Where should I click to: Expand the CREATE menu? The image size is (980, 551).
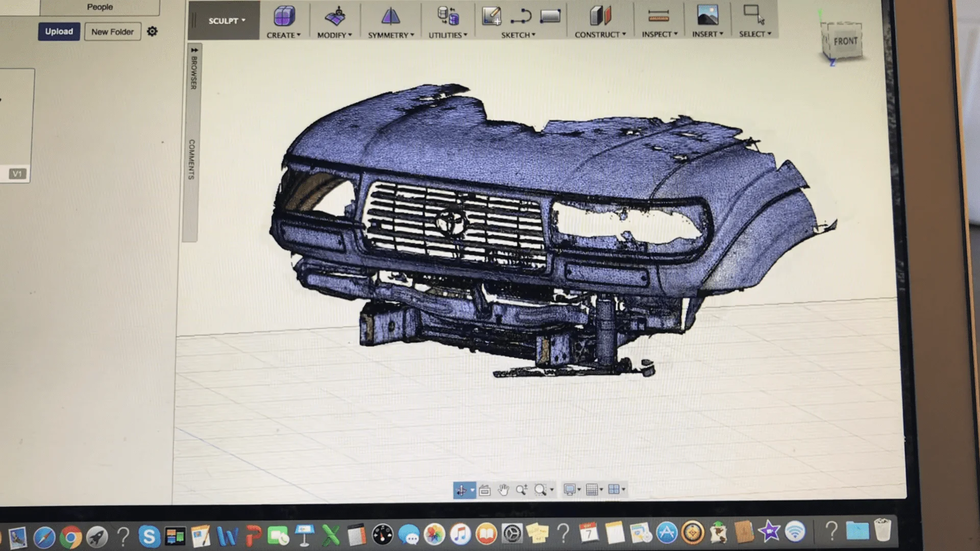283,35
